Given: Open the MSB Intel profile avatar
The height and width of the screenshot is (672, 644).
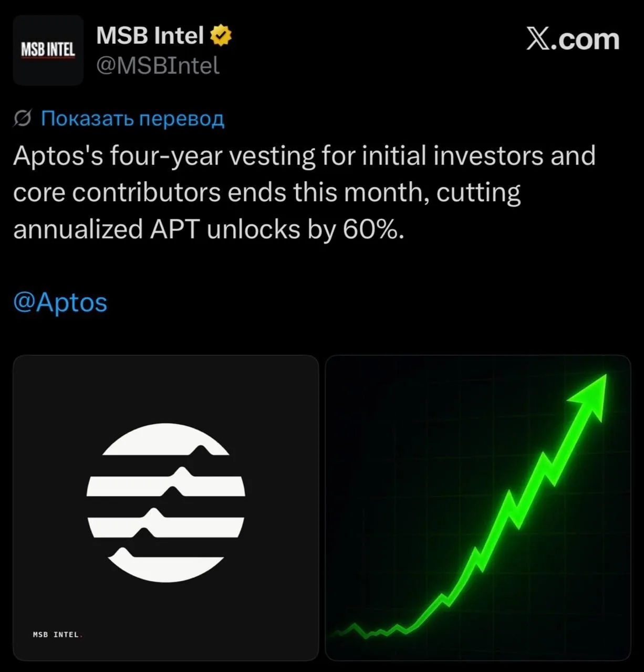Looking at the screenshot, I should pos(48,50).
